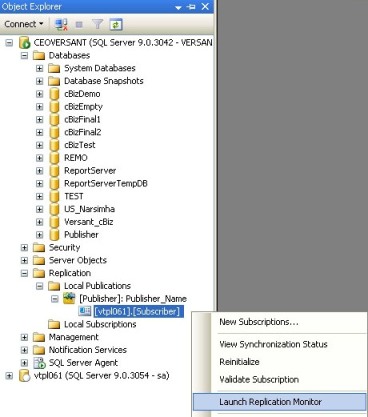This screenshot has width=368, height=417.
Task: Collapse the Local Publications node
Action: [x=40, y=286]
